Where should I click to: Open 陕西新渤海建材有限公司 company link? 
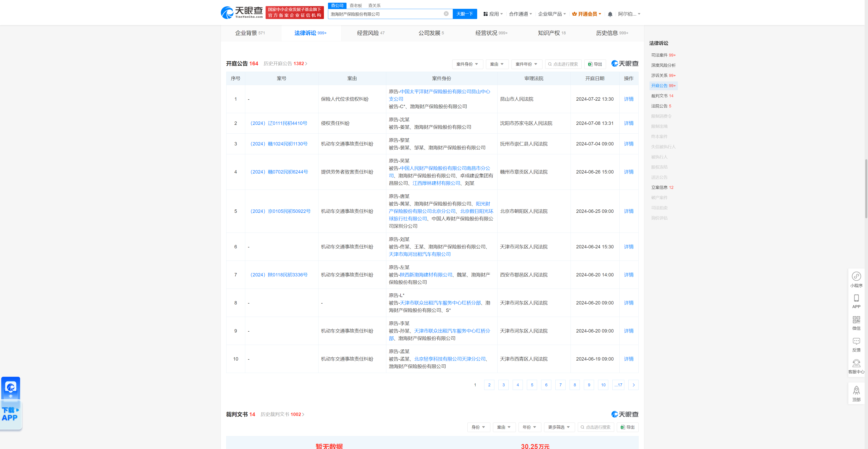tap(426, 275)
